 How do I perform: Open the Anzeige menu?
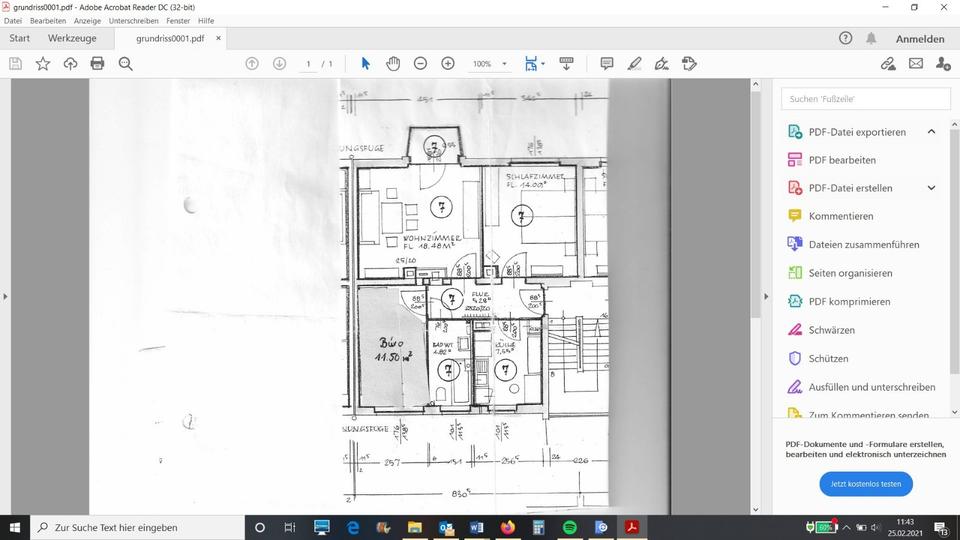tap(87, 20)
